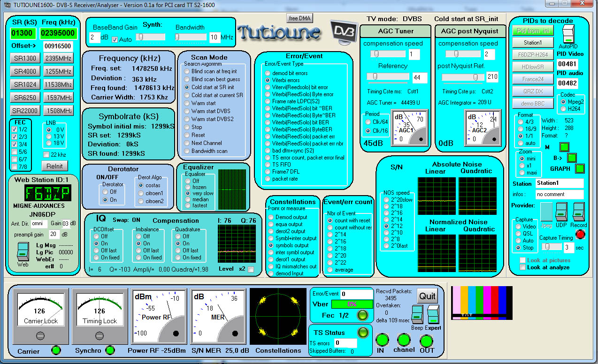The width and height of the screenshot is (598, 364).
Task: Click the Offset value field
Action: (x=58, y=46)
